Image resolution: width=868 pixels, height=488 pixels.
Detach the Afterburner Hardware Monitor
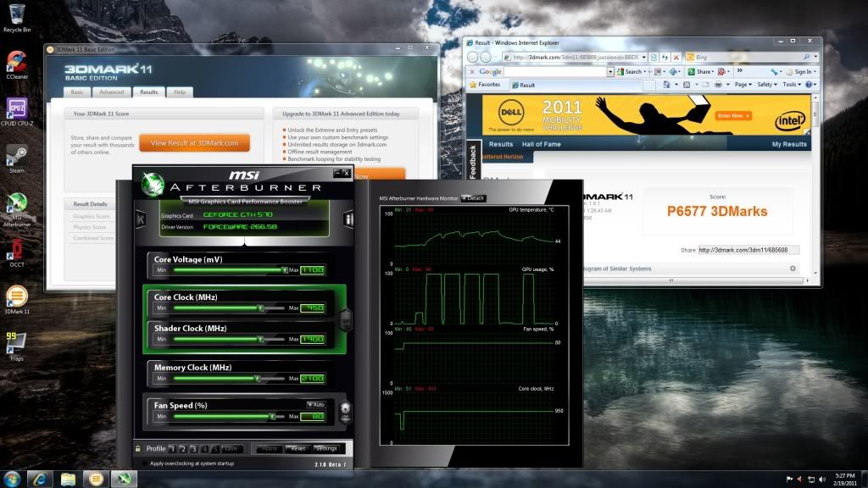(474, 198)
